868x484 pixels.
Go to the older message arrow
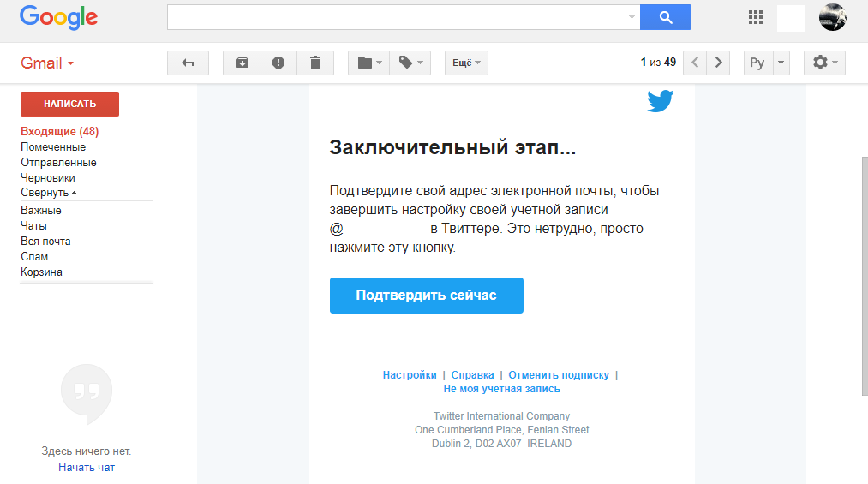click(718, 63)
